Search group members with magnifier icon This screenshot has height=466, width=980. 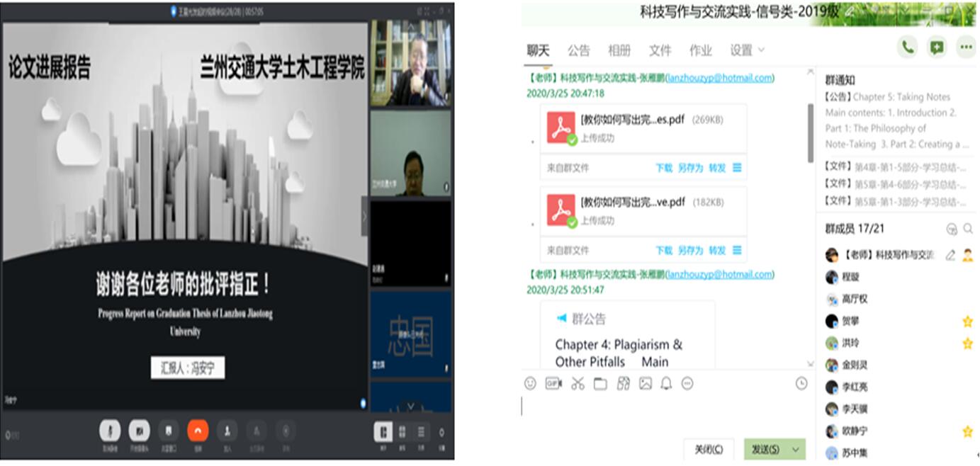click(968, 229)
